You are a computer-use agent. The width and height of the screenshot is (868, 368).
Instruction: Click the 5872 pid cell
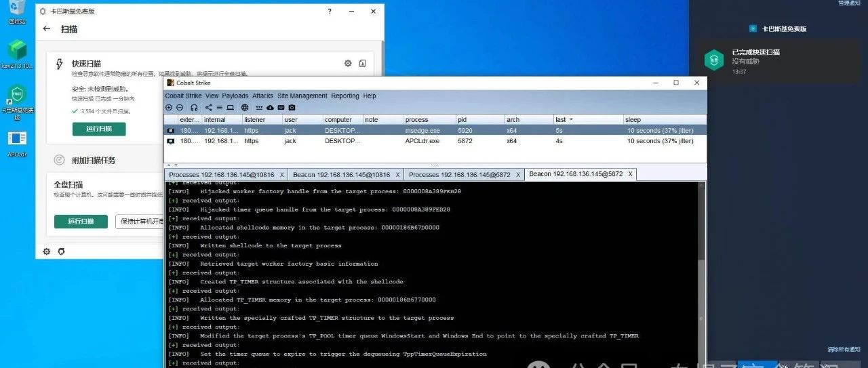pos(480,141)
